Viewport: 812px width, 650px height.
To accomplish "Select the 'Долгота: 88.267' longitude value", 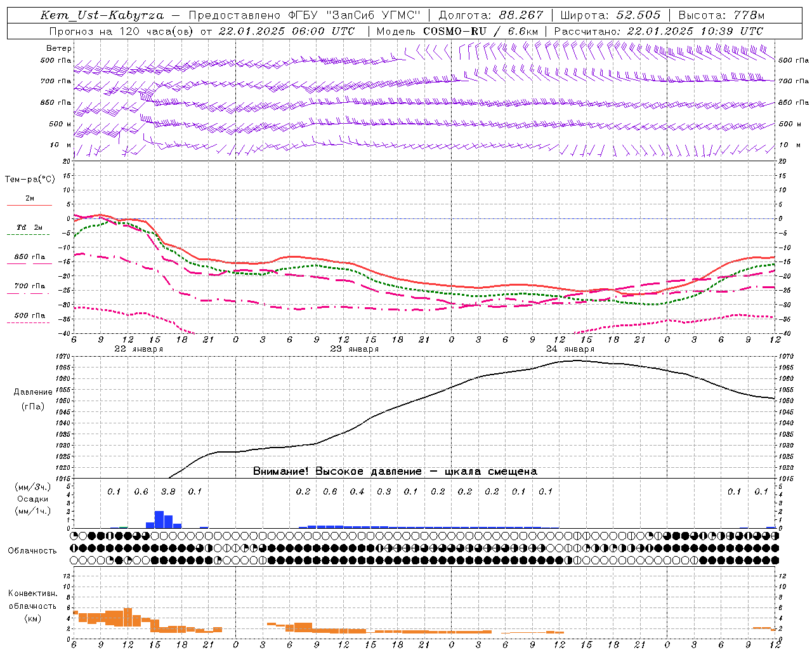I will 491,15.
